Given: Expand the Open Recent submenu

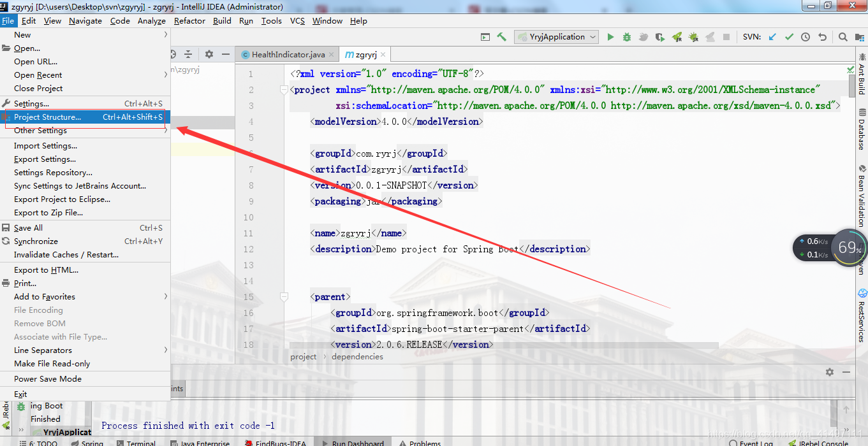Looking at the screenshot, I should point(86,75).
